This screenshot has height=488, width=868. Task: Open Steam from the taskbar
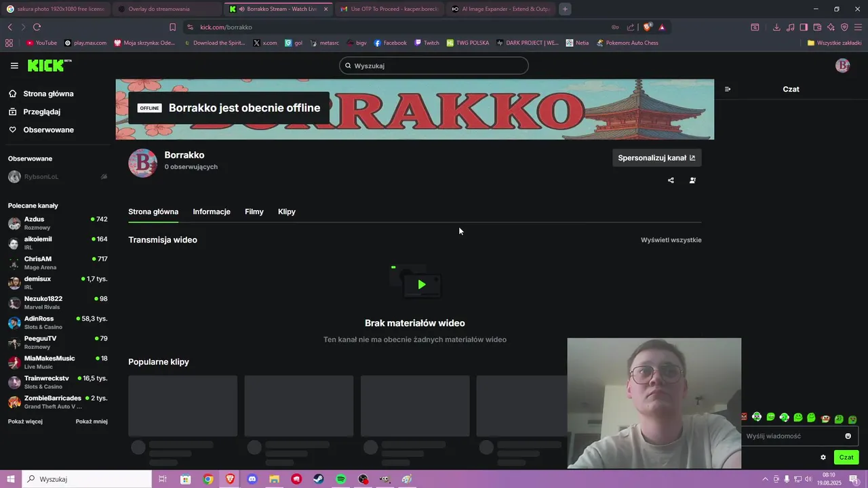click(x=318, y=479)
